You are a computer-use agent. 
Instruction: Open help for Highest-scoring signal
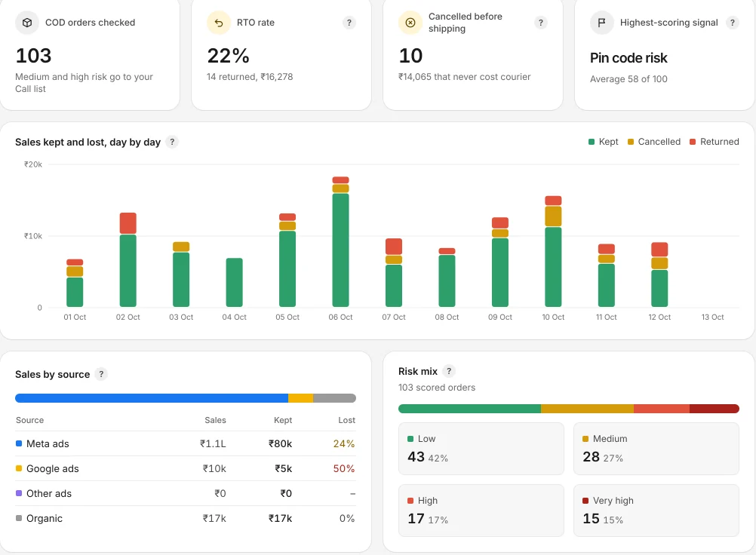[x=733, y=23]
